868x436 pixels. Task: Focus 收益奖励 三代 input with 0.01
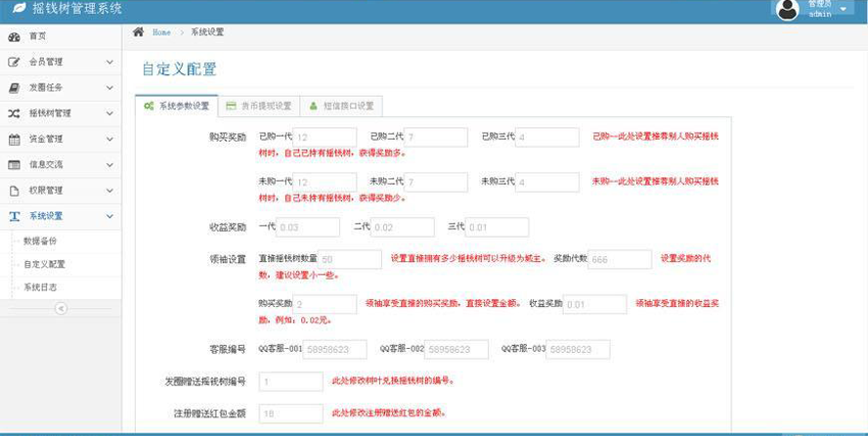(497, 228)
